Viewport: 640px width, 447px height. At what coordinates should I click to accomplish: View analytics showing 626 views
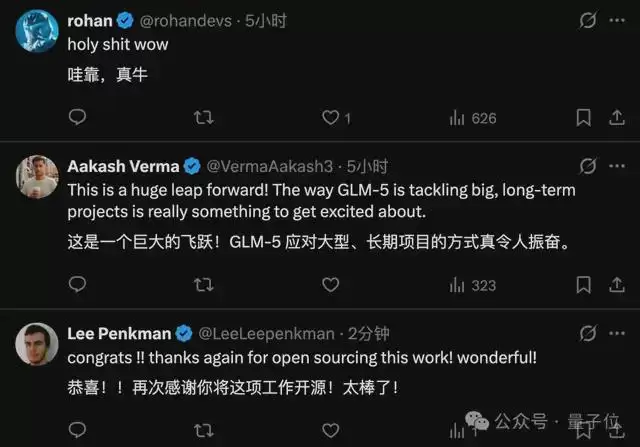pyautogui.click(x=472, y=118)
